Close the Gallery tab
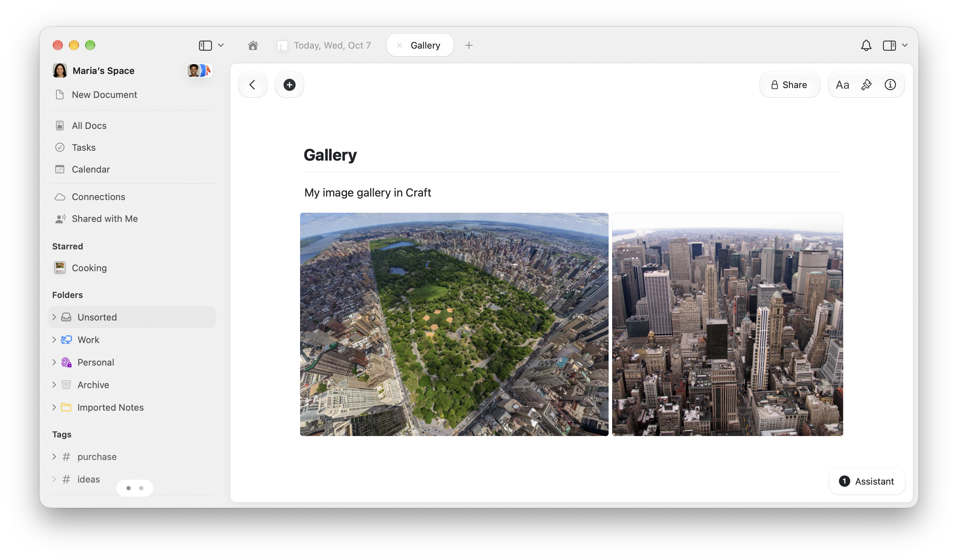This screenshot has width=958, height=560. tap(399, 46)
